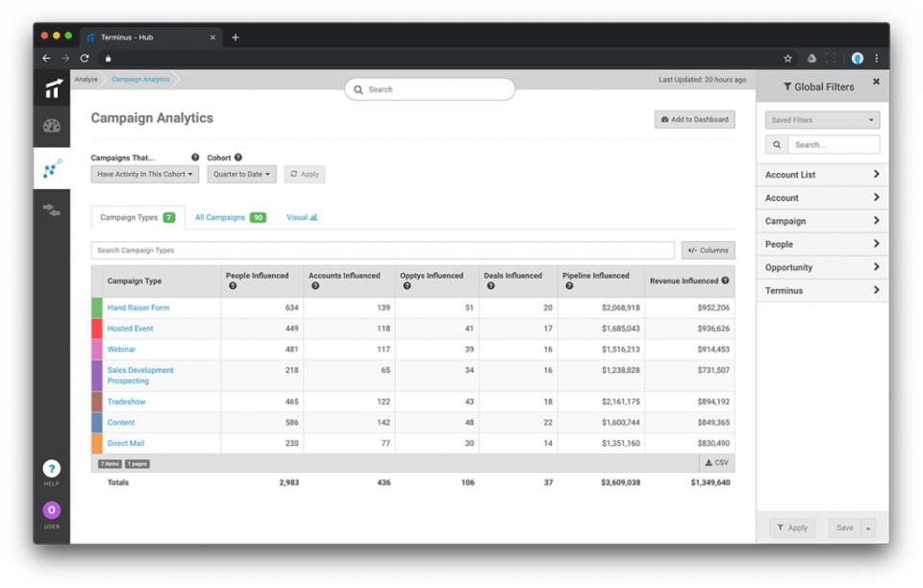Viewport: 923px width, 588px height.
Task: Open the Hand Raiser Form link
Action: 137,308
